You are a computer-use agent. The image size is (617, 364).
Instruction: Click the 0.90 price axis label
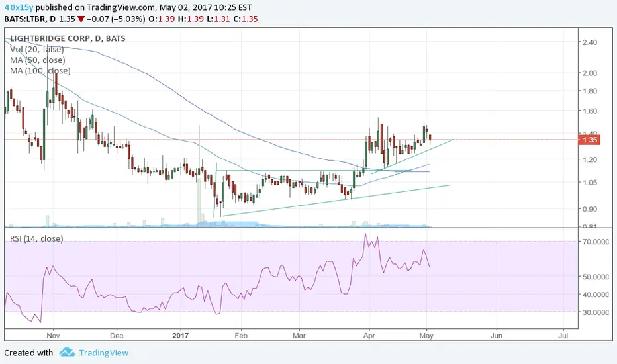590,209
